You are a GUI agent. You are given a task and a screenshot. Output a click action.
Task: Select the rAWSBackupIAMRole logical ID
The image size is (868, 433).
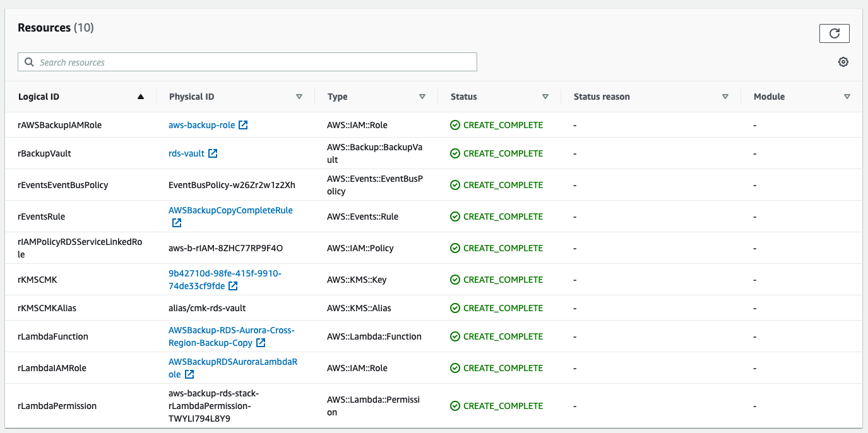[60, 125]
